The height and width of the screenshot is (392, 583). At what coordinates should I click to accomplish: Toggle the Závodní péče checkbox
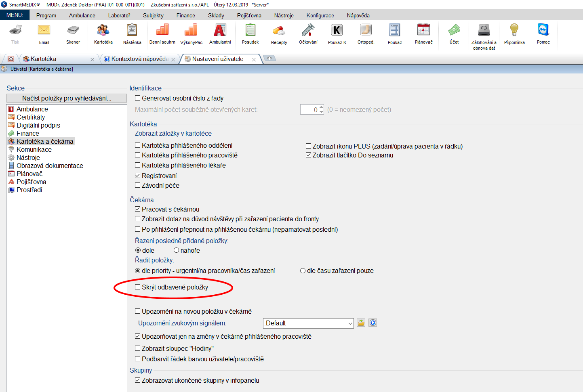(x=138, y=185)
